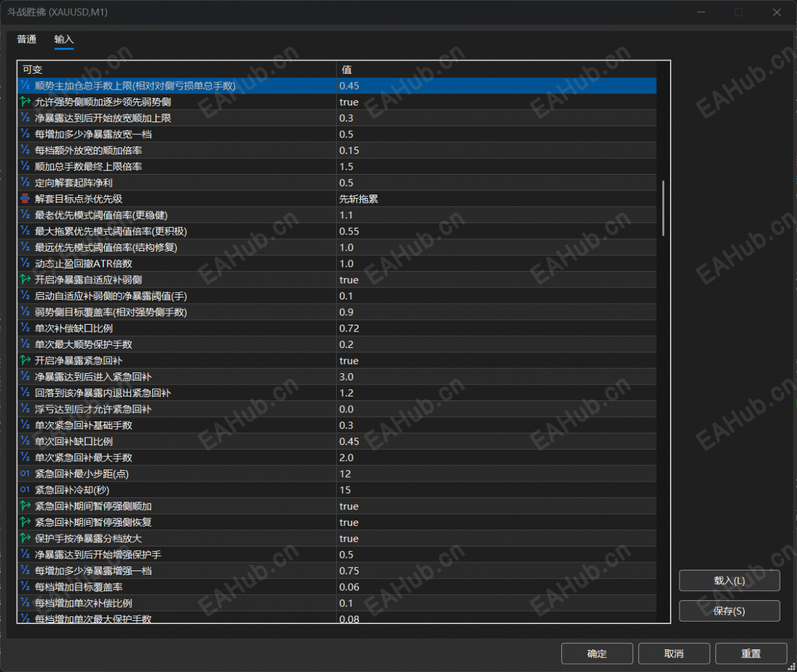The image size is (797, 672).
Task: Click the icon beside 弱势侧目标覆盖率
Action: click(x=25, y=311)
